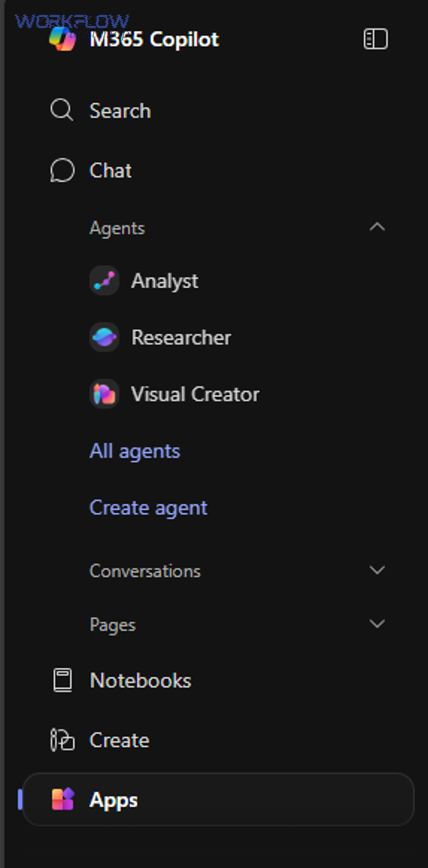Screen dimensions: 428x868
Task: Open the Visual Creator agent
Action: (195, 394)
